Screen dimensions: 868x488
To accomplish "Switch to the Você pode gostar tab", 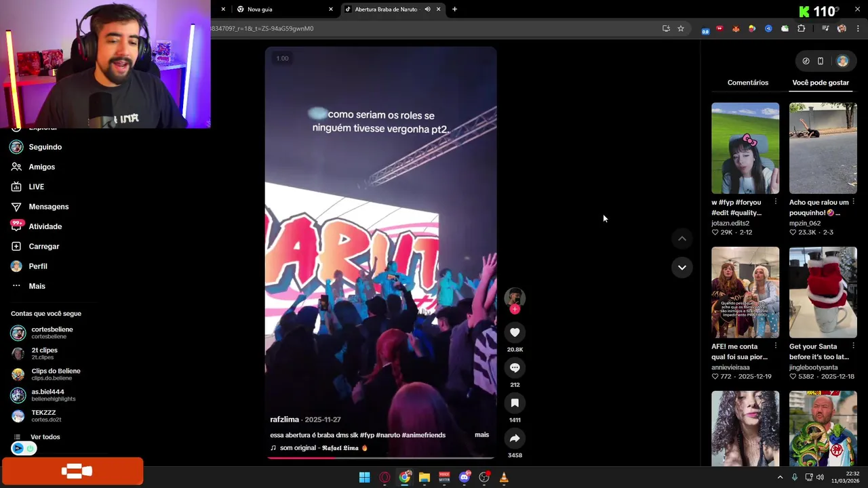I will pyautogui.click(x=821, y=83).
